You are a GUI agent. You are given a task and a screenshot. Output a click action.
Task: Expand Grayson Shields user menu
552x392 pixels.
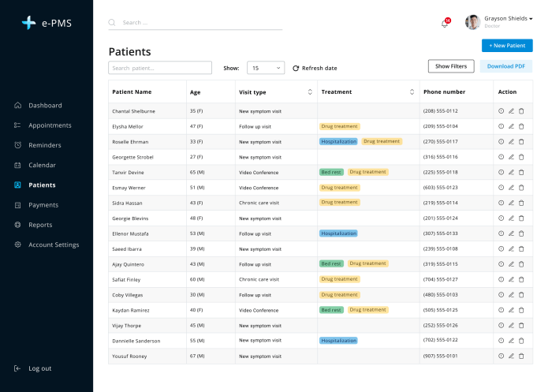[x=531, y=19]
